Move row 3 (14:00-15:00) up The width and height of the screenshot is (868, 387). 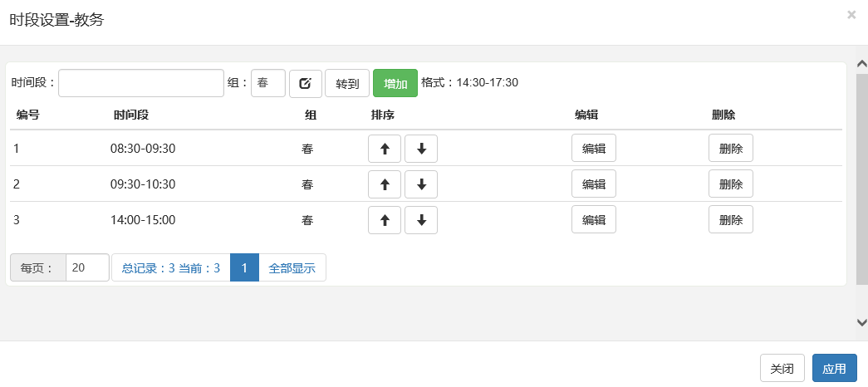click(x=385, y=220)
